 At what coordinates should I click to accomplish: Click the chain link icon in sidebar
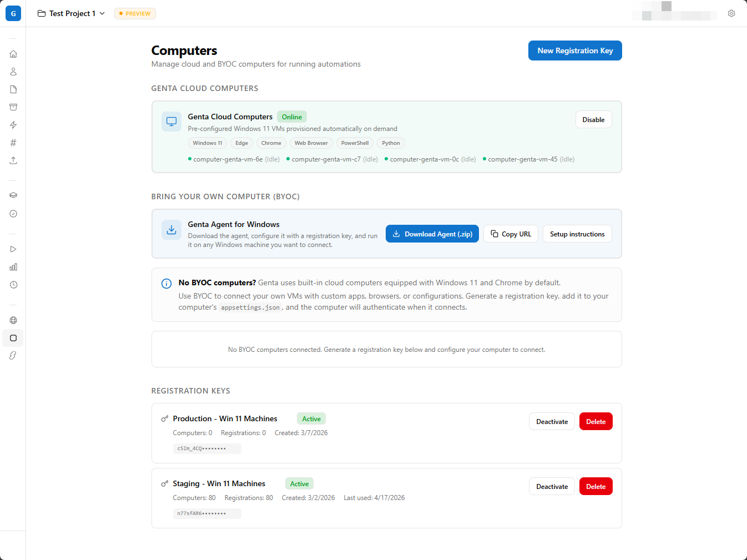13,356
